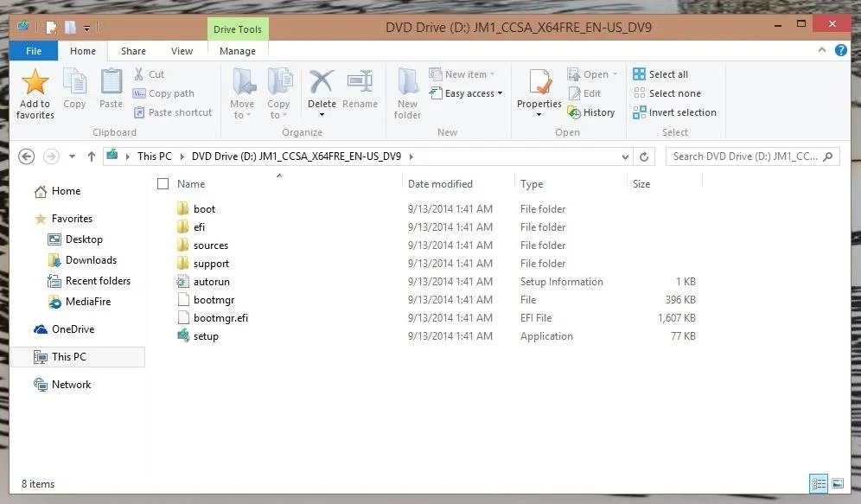This screenshot has height=504, width=861.
Task: Collapse the ribbon with chevron
Action: tap(822, 50)
